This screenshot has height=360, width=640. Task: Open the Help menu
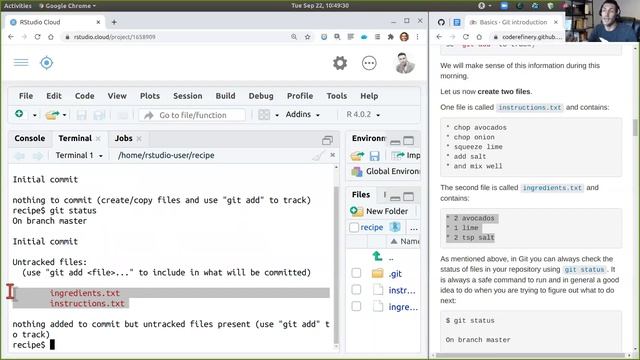point(369,96)
